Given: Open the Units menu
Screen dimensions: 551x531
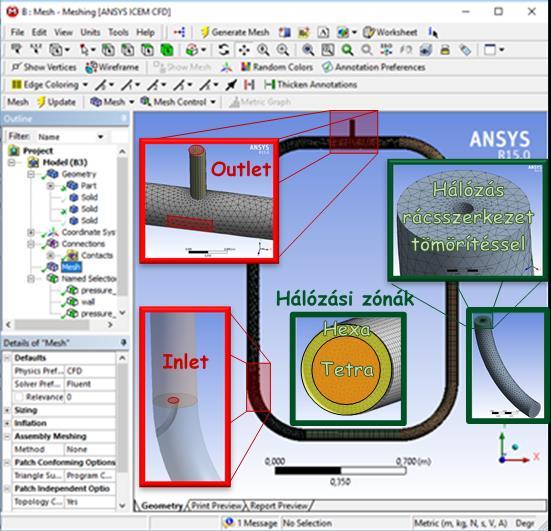Looking at the screenshot, I should [90, 32].
